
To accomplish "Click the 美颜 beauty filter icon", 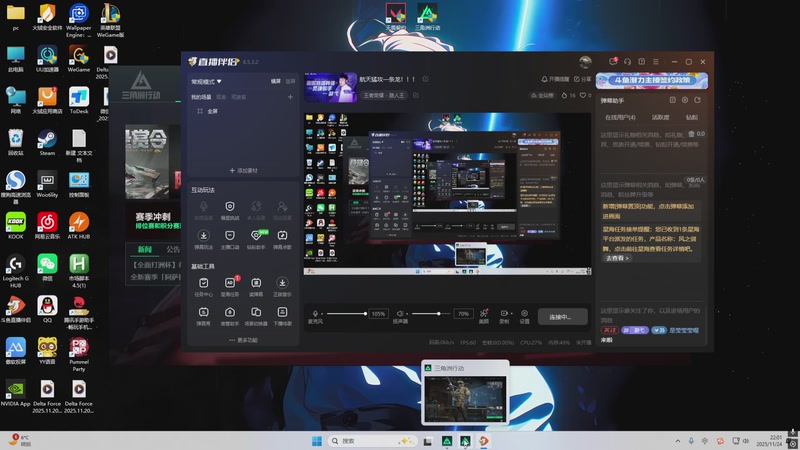I will (484, 313).
